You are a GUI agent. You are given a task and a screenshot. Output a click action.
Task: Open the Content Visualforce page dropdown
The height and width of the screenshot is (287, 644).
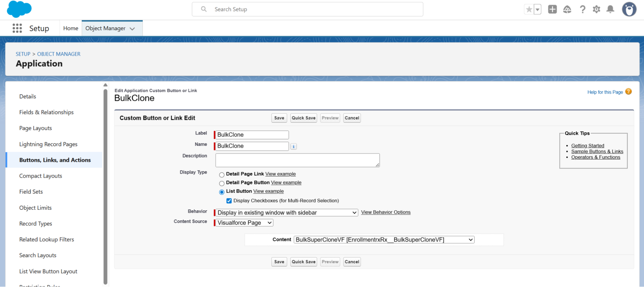(x=384, y=240)
